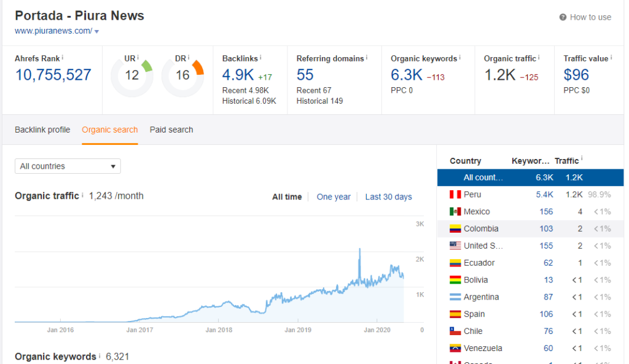Select the Last 30 days range
The height and width of the screenshot is (364, 629).
pyautogui.click(x=388, y=197)
